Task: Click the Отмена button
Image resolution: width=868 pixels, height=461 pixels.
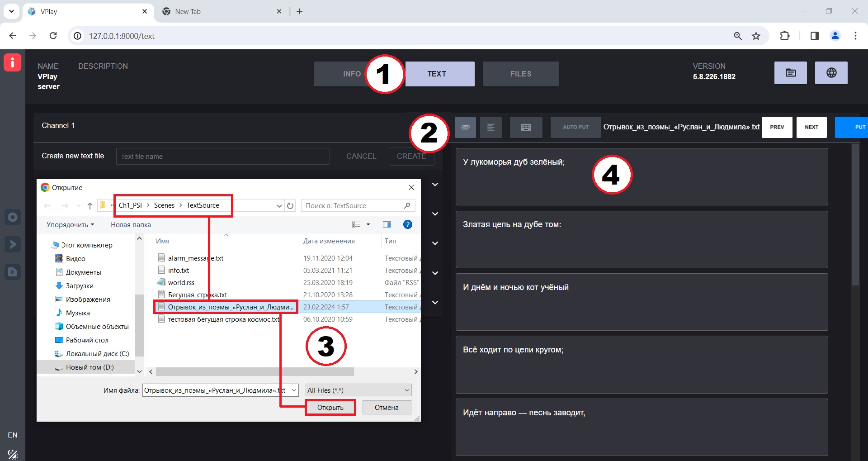Action: 387,408
